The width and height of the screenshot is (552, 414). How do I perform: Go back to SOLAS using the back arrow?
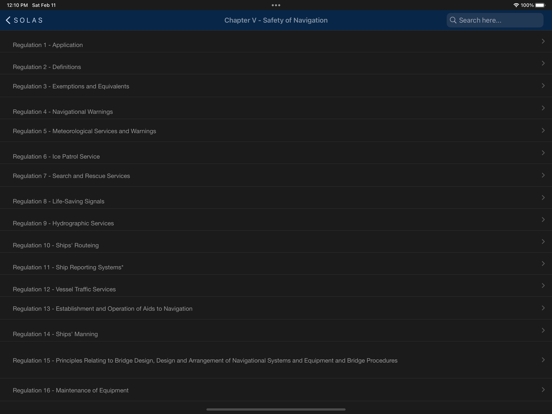tap(8, 20)
